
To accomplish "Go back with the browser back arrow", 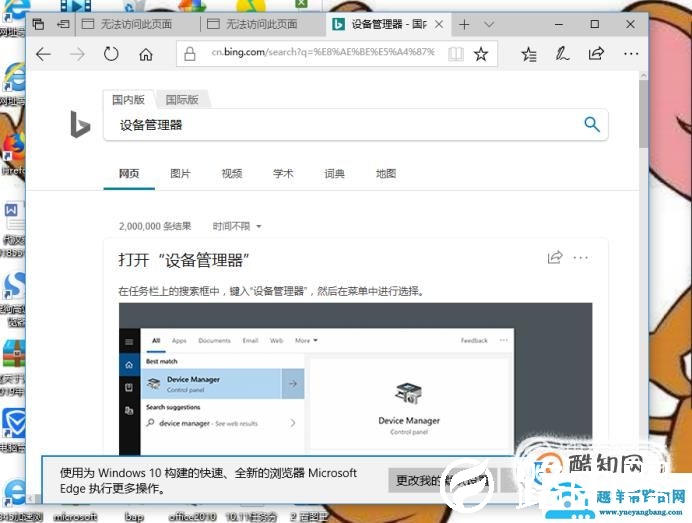I will 43,54.
